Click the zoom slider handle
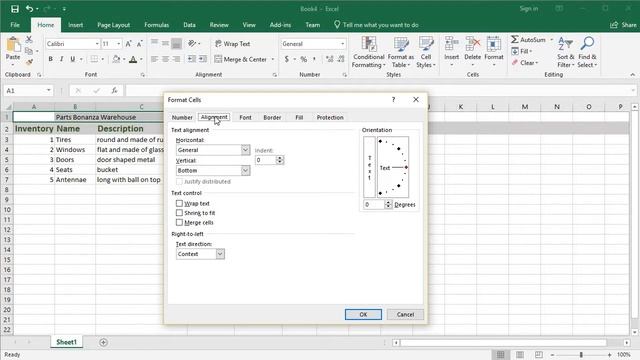The image size is (640, 360). 581,355
